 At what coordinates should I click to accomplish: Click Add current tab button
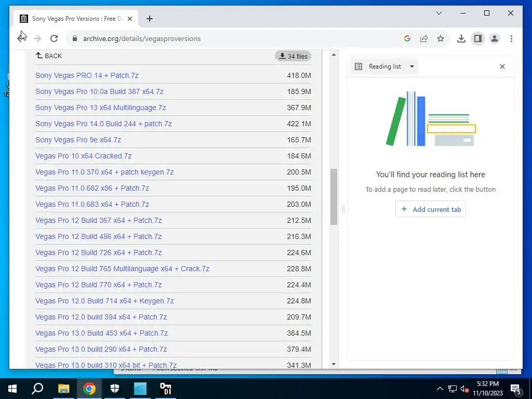[x=430, y=209]
